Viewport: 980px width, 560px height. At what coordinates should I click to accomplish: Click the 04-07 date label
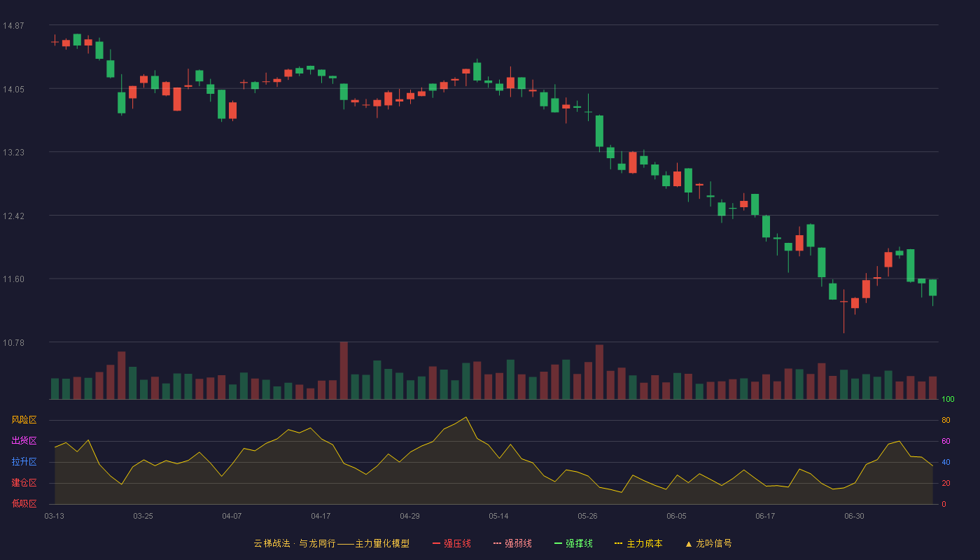(x=232, y=516)
